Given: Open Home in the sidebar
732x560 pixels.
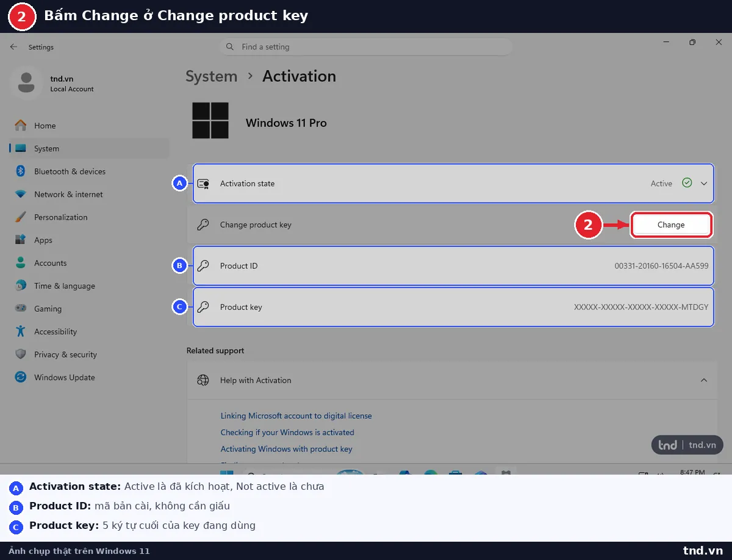Looking at the screenshot, I should (89, 126).
